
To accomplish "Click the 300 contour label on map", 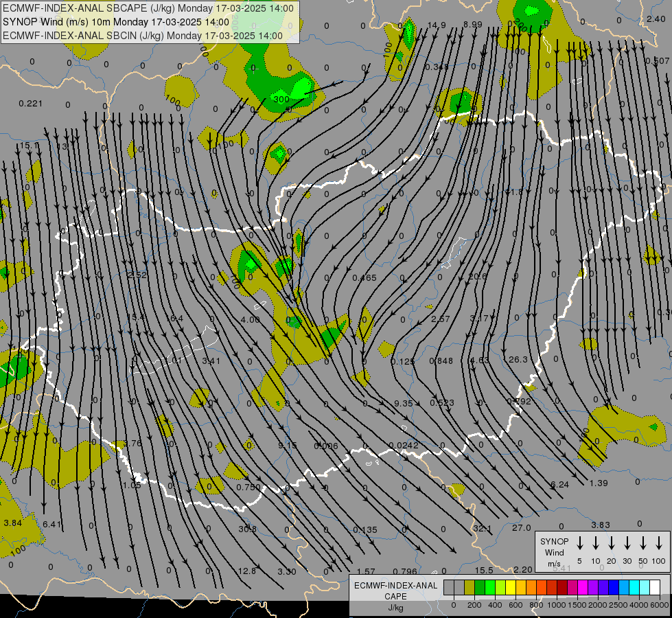I will click(x=281, y=100).
